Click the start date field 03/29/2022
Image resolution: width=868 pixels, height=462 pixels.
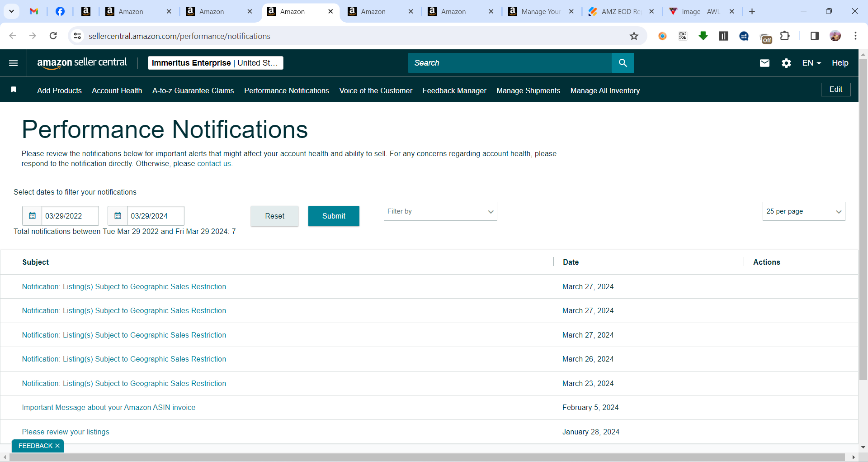click(70, 216)
